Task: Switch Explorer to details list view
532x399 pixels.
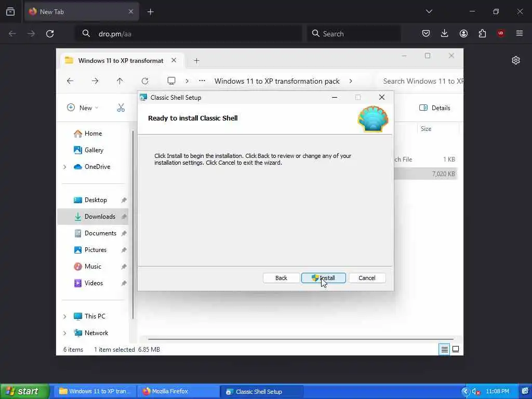Action: (x=444, y=349)
